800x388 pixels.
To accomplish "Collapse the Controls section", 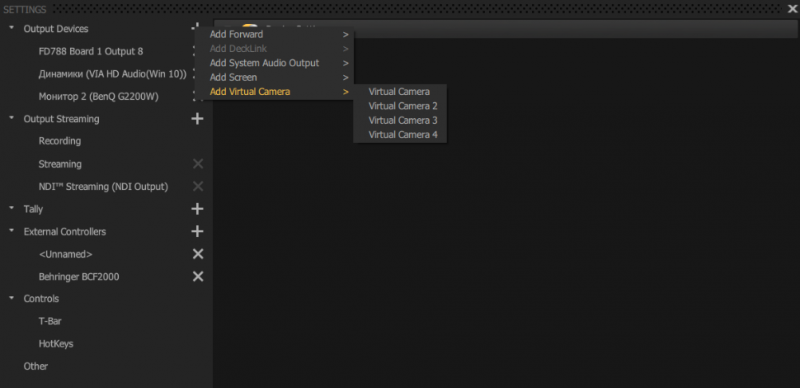I will (11, 298).
